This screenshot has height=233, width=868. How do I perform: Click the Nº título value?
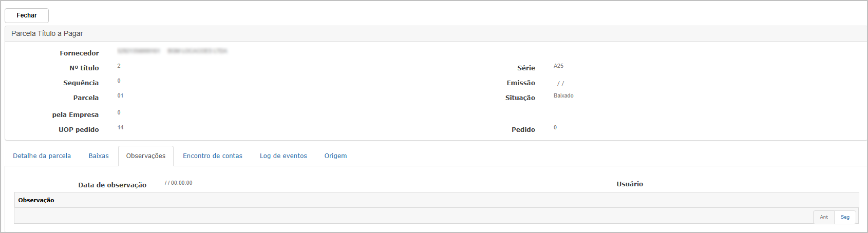[119, 66]
